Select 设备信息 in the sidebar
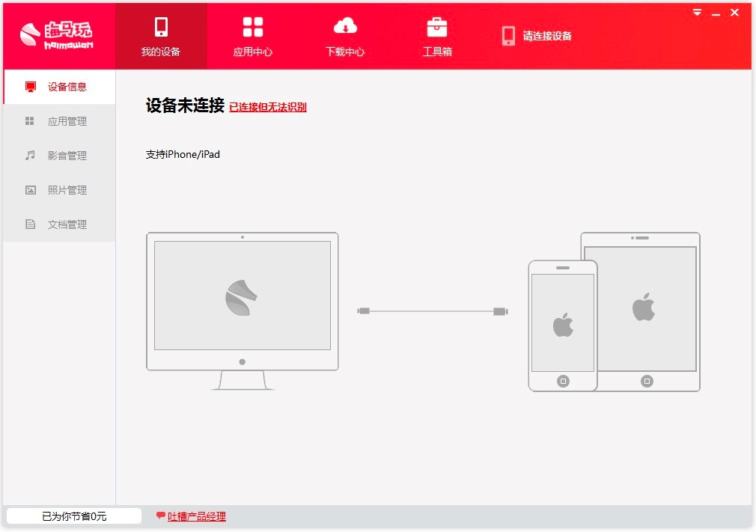Image resolution: width=756 pixels, height=532 pixels. (x=59, y=87)
